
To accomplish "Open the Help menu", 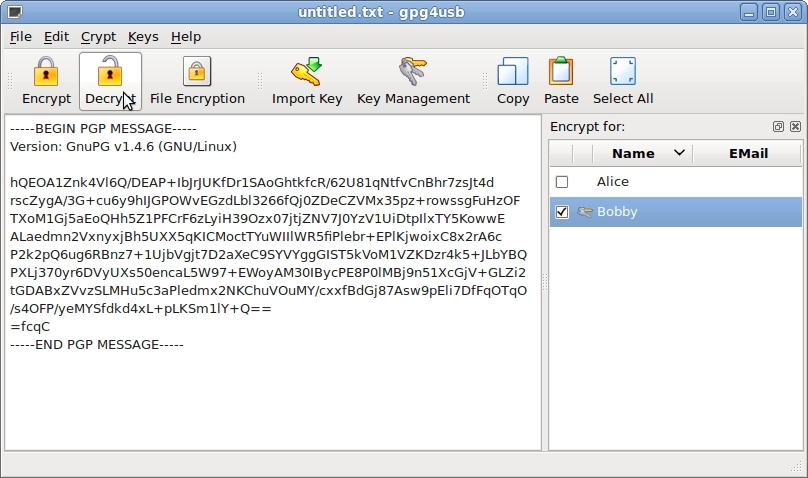I will (186, 37).
